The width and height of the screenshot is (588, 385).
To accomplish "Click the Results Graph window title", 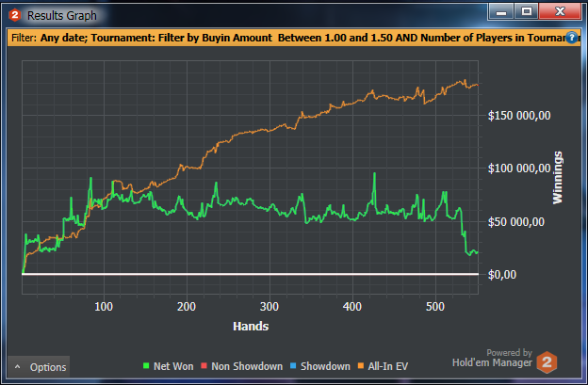I will click(x=62, y=16).
